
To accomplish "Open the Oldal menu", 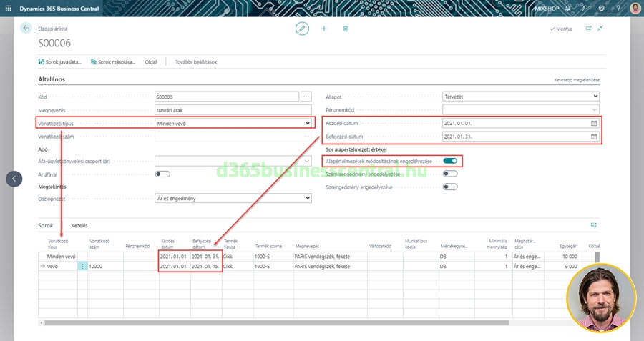I will [x=151, y=62].
